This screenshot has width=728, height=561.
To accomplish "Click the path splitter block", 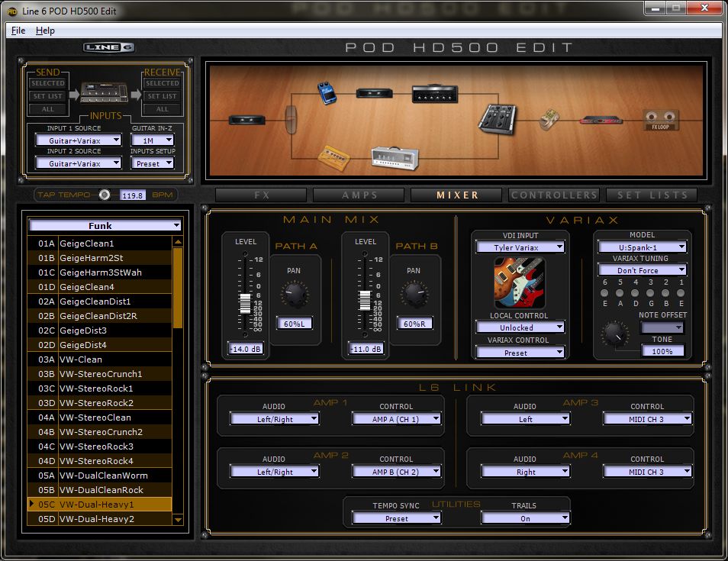I will pos(291,120).
